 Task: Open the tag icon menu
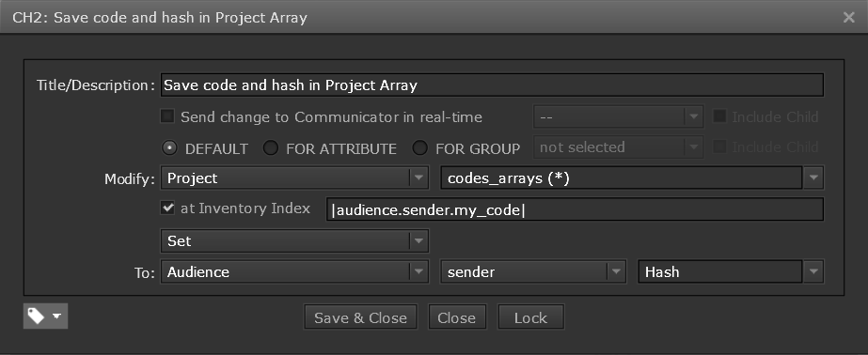(45, 316)
